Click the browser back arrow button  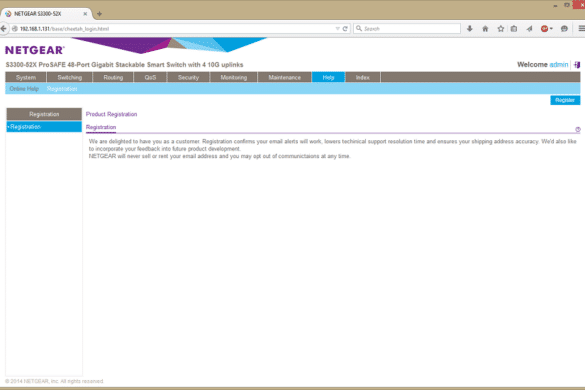click(4, 28)
